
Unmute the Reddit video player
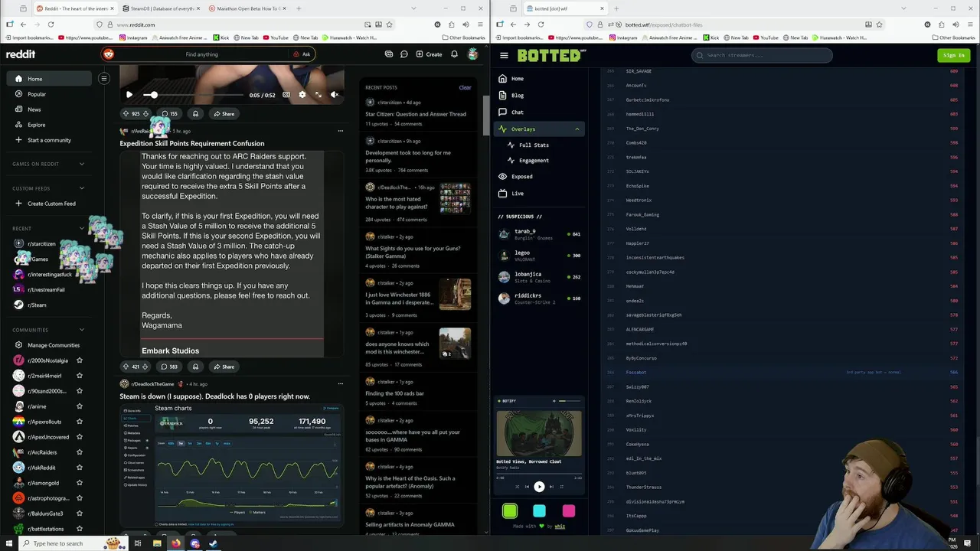point(335,95)
